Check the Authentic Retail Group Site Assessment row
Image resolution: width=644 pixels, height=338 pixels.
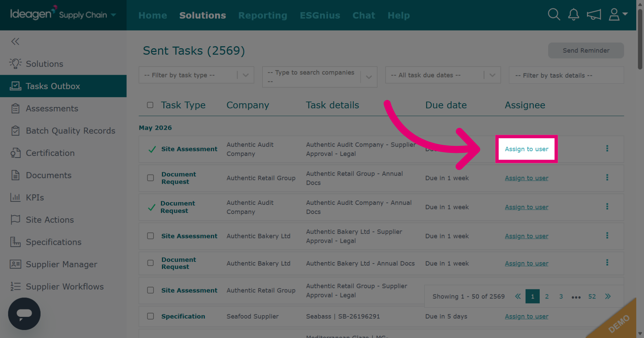click(x=151, y=290)
